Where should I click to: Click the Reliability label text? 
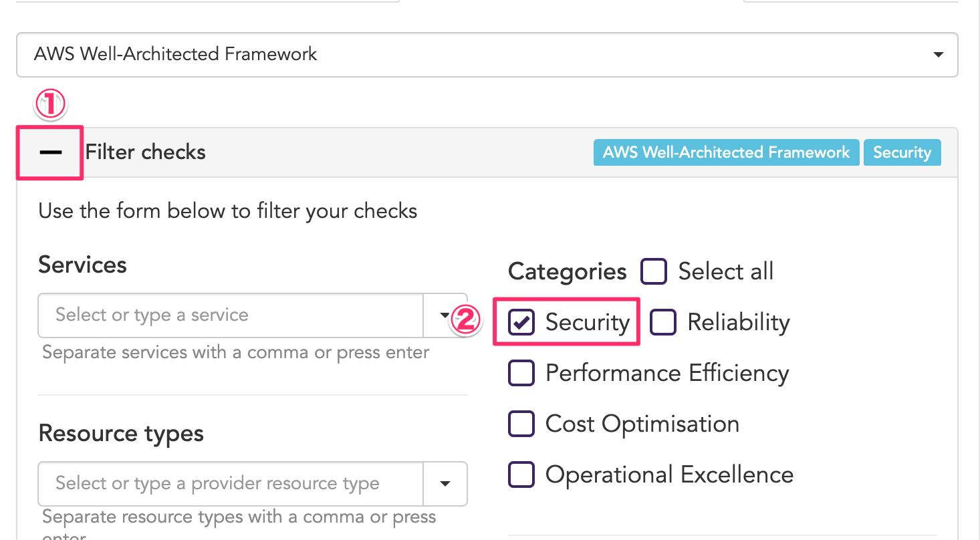738,323
